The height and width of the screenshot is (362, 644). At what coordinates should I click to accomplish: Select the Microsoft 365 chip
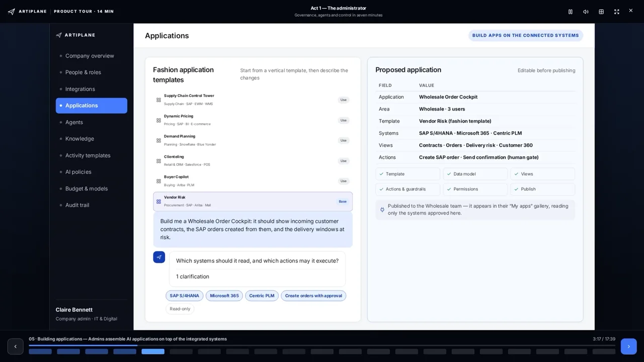click(x=224, y=296)
